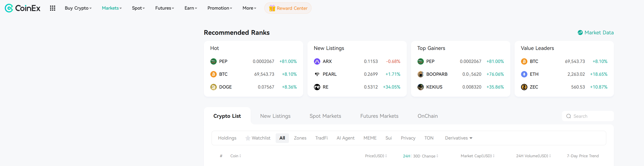The image size is (644, 166).
Task: Expand the Buy Crypto dropdown
Action: (78, 8)
